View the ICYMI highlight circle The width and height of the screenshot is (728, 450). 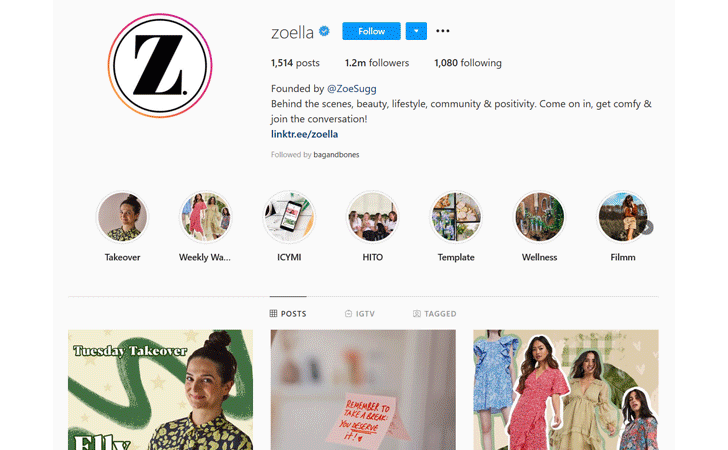289,217
